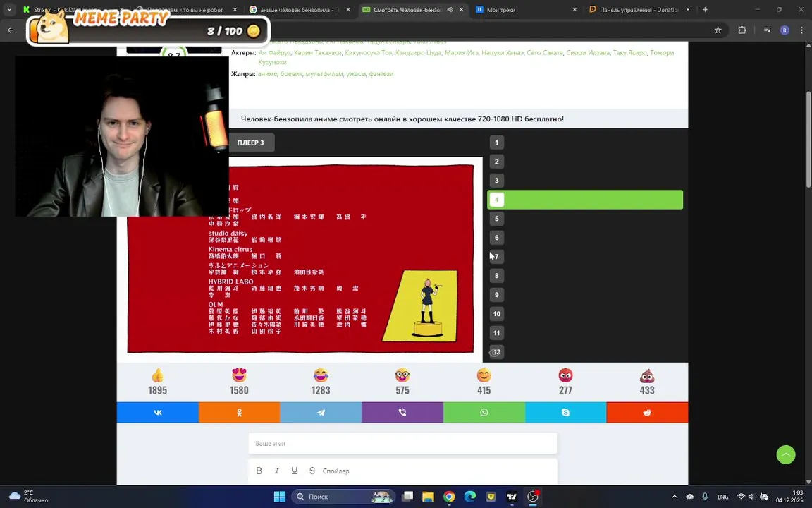Open File Explorer from taskbar
812x508 pixels.
point(428,497)
